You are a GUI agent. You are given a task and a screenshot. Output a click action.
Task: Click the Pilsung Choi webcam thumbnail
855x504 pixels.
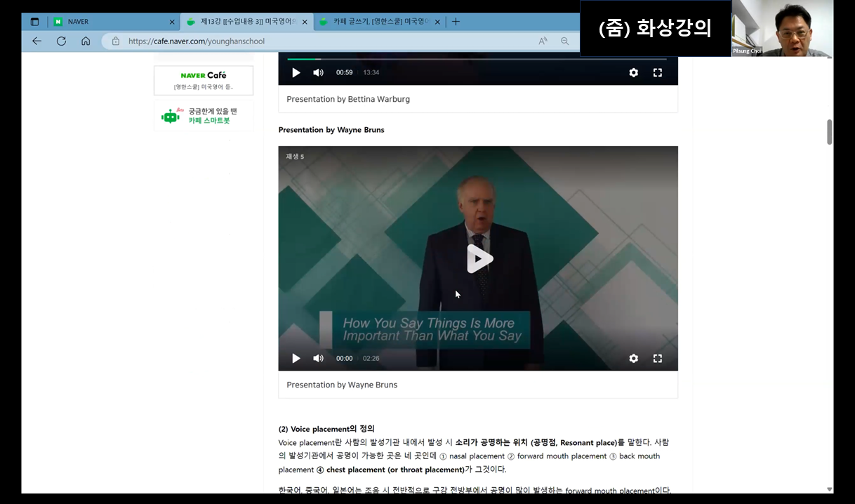coord(782,28)
